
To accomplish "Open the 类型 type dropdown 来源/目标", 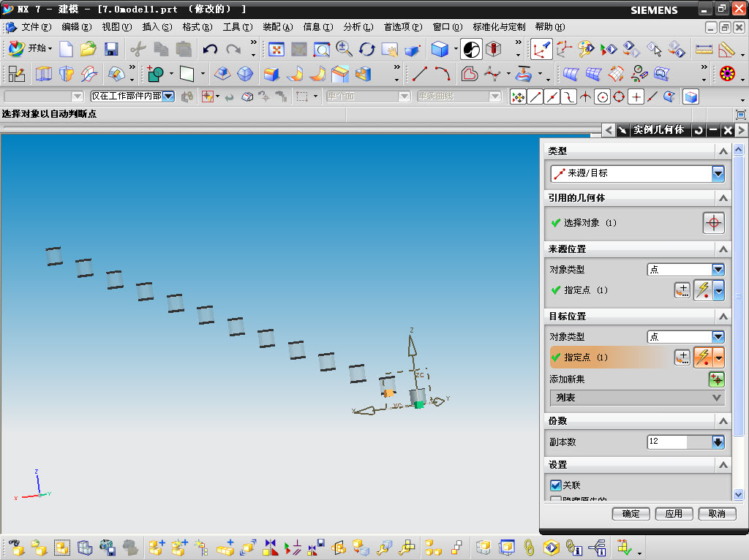I will point(637,173).
